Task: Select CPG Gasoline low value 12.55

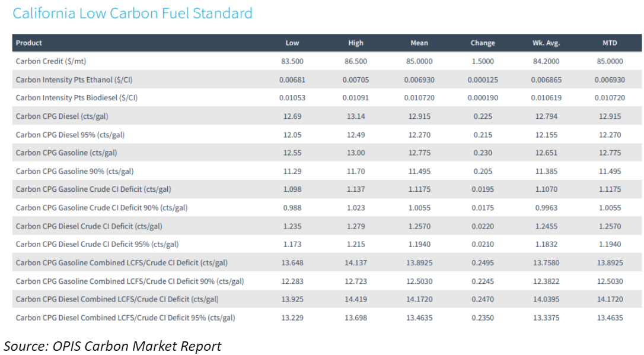Action: 292,153
